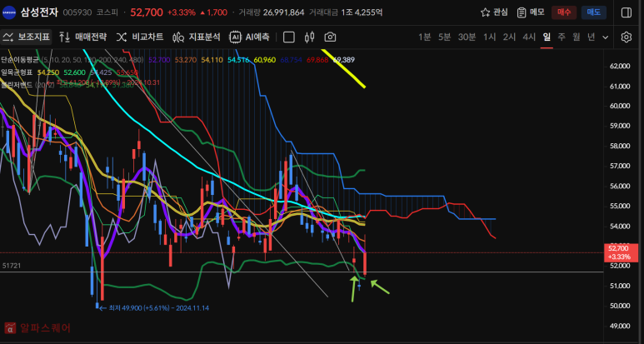Select the 30분 timeframe
Image resolution: width=644 pixels, height=344 pixels.
(x=467, y=37)
